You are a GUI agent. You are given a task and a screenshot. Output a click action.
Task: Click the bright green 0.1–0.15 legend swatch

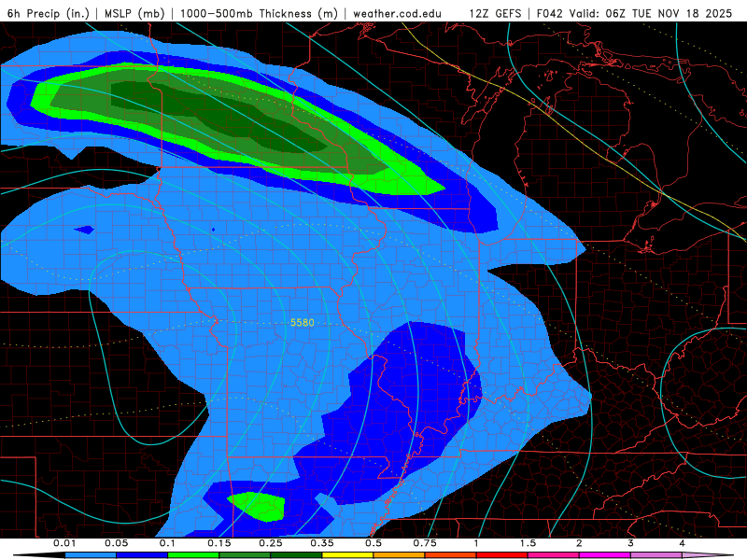(x=193, y=555)
